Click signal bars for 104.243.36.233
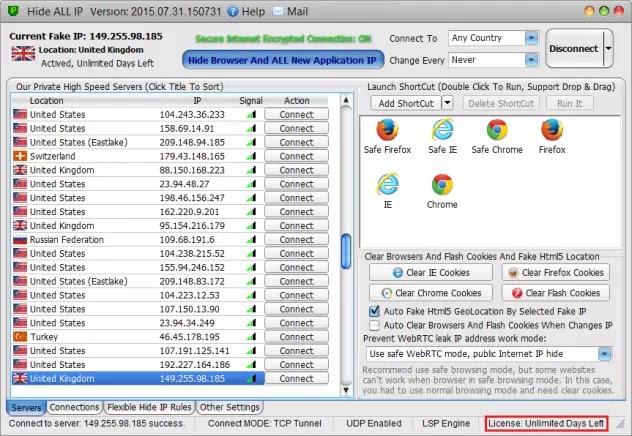The image size is (632, 436). pos(251,115)
